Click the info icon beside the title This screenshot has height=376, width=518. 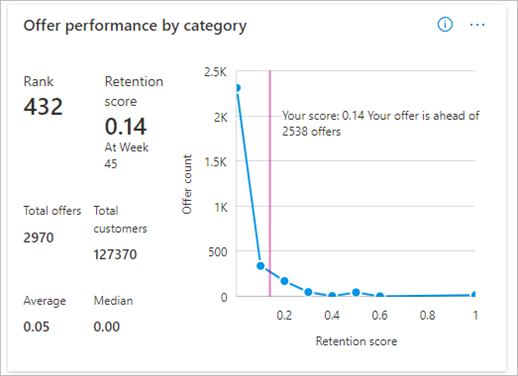point(445,25)
